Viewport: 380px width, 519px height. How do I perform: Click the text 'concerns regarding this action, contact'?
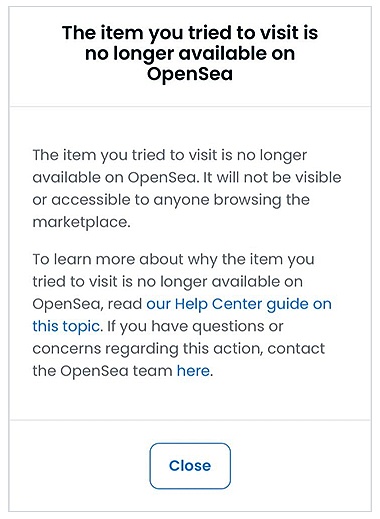click(x=179, y=349)
